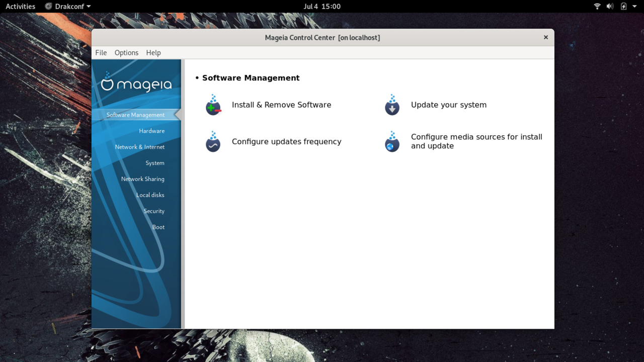Close the Mageia Control Center window
The image size is (644, 362).
[546, 37]
